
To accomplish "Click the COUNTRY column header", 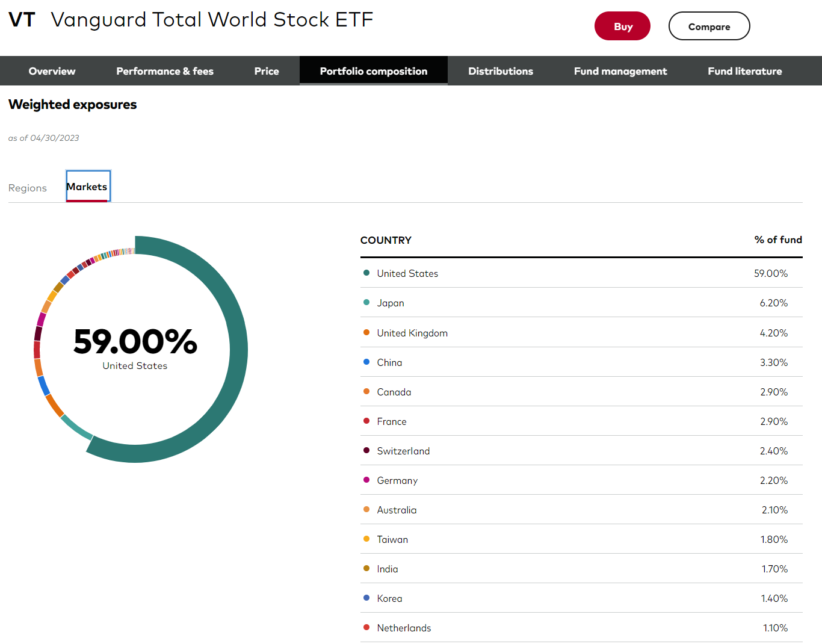I will click(386, 240).
